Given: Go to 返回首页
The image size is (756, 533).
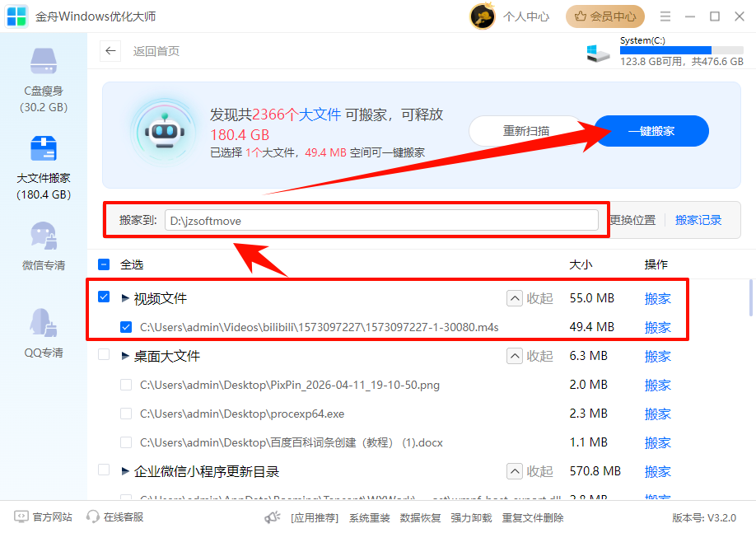Looking at the screenshot, I should click(156, 51).
